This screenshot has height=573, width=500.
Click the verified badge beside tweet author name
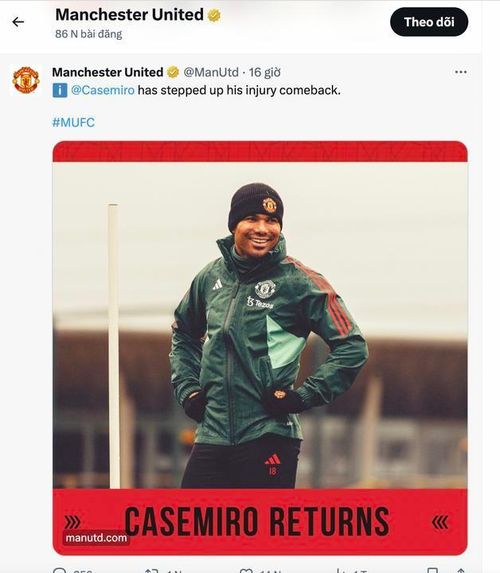tap(173, 72)
